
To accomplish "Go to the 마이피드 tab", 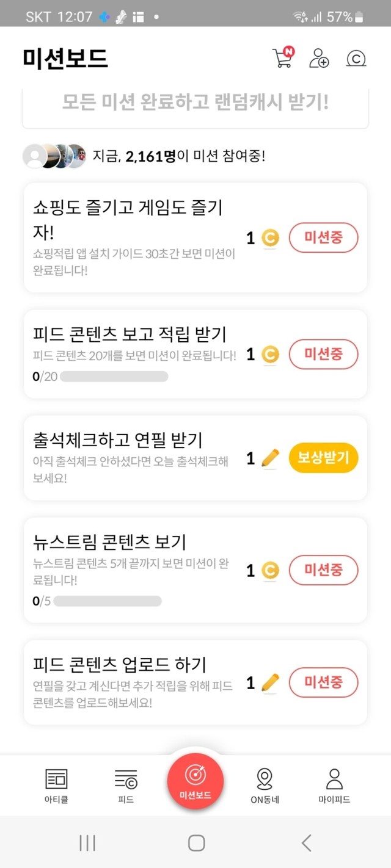I will coord(334,785).
